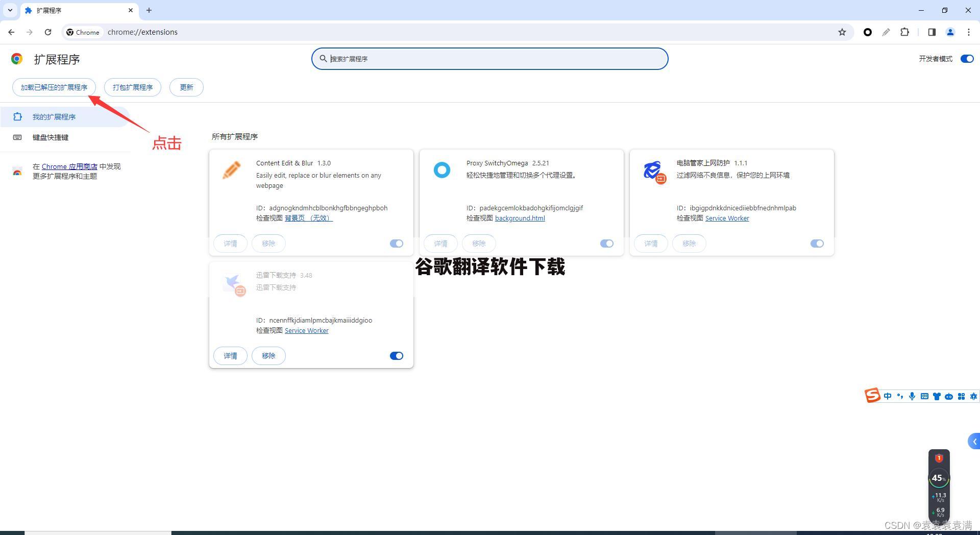Open Sogou soft keyboard icon
The width and height of the screenshot is (980, 535).
(924, 396)
